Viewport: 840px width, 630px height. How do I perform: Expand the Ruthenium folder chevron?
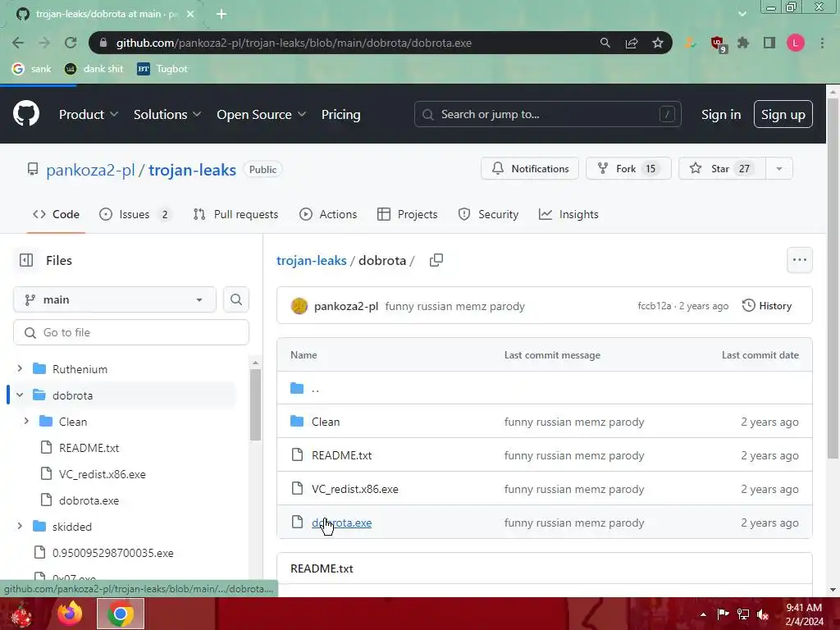(20, 368)
